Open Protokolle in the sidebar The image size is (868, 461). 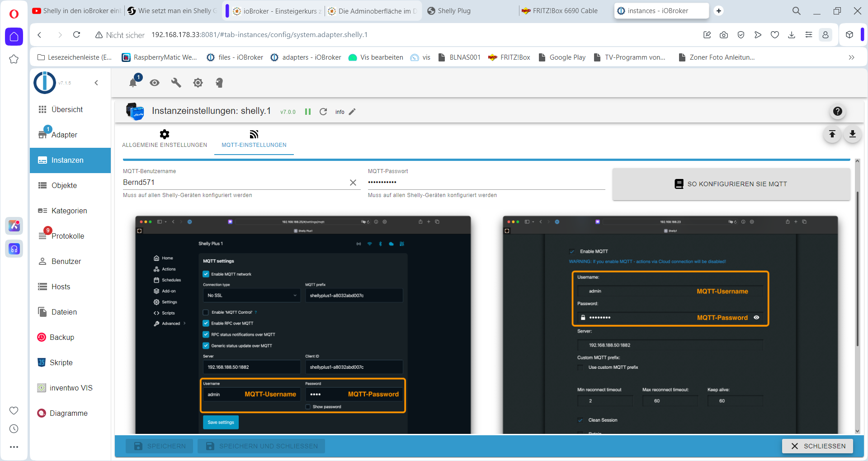click(70, 236)
